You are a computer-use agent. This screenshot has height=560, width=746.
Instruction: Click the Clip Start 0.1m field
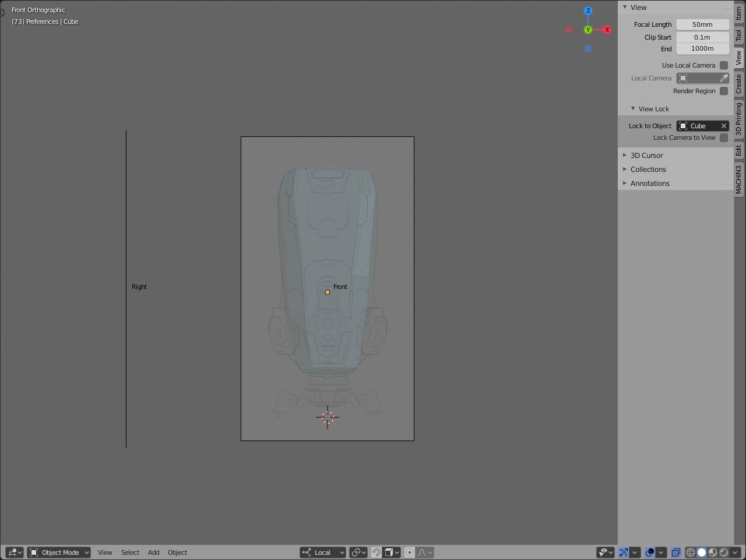[703, 37]
